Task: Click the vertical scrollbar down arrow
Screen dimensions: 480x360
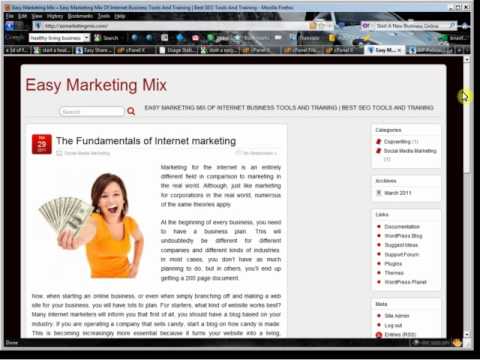Action: coord(467,334)
